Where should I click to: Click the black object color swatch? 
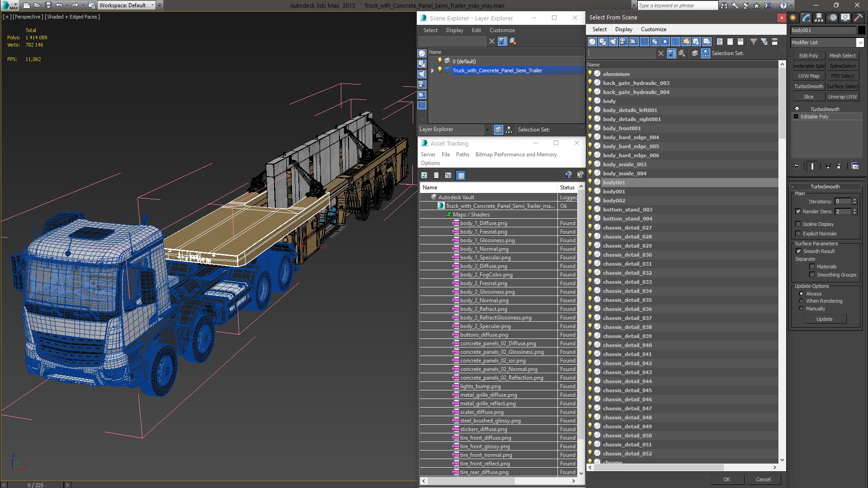click(861, 30)
